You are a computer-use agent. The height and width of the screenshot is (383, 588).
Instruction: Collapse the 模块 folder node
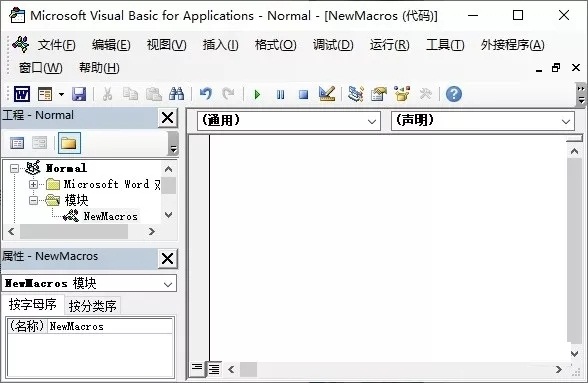pos(33,200)
